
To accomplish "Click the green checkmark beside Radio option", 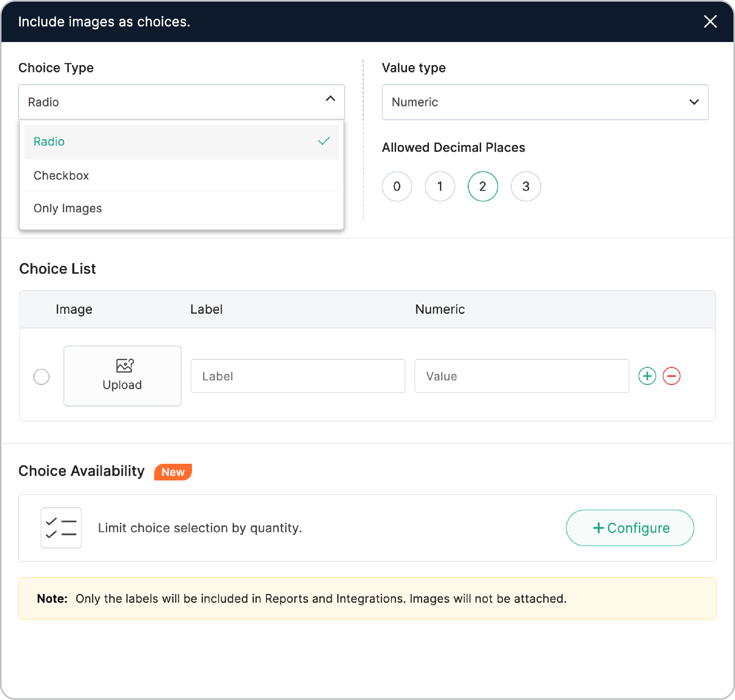I will point(324,141).
